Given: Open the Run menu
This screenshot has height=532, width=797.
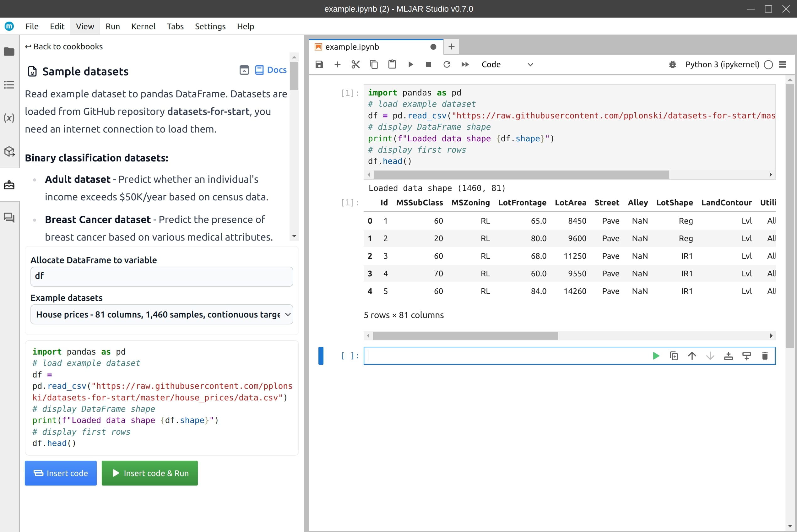Looking at the screenshot, I should click(113, 26).
